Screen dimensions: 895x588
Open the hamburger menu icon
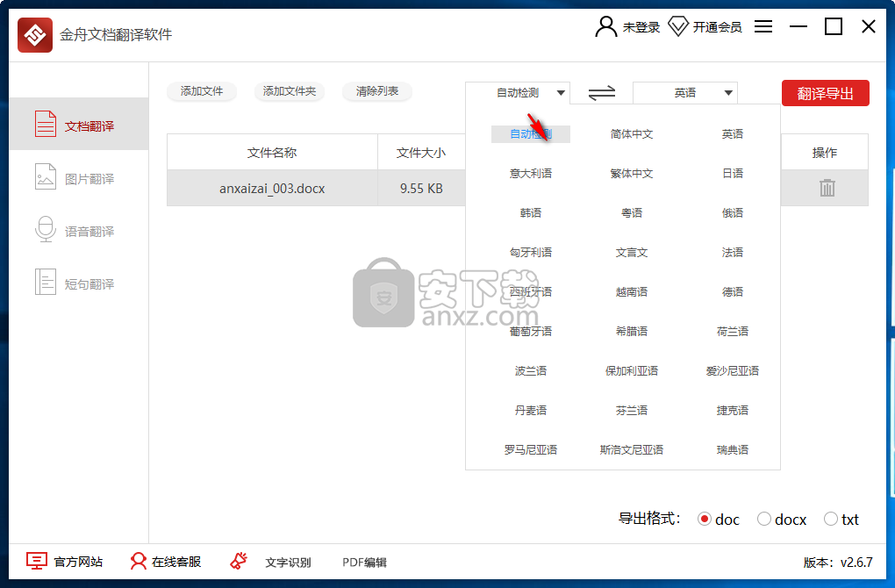tap(763, 26)
